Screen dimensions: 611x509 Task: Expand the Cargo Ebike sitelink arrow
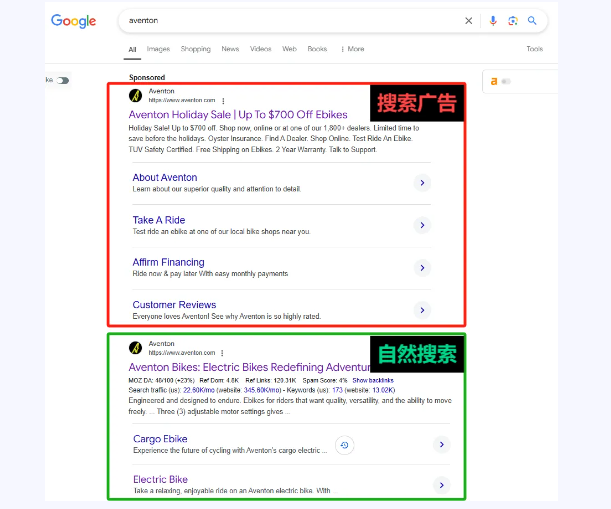[441, 445]
